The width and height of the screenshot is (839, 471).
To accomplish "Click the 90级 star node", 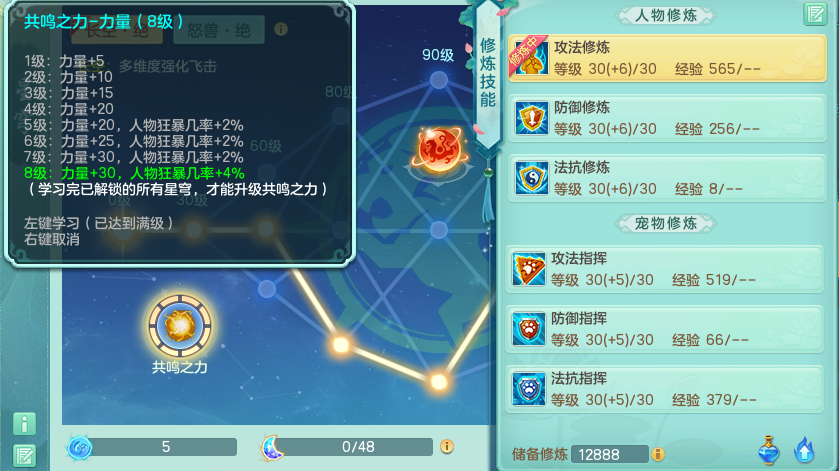I will coord(439,80).
